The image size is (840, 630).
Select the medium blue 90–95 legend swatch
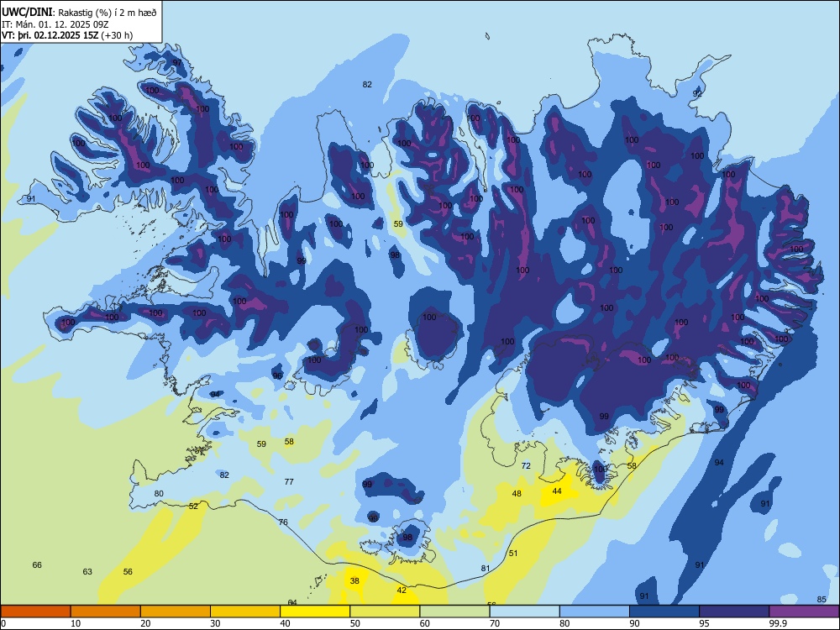pos(664,612)
